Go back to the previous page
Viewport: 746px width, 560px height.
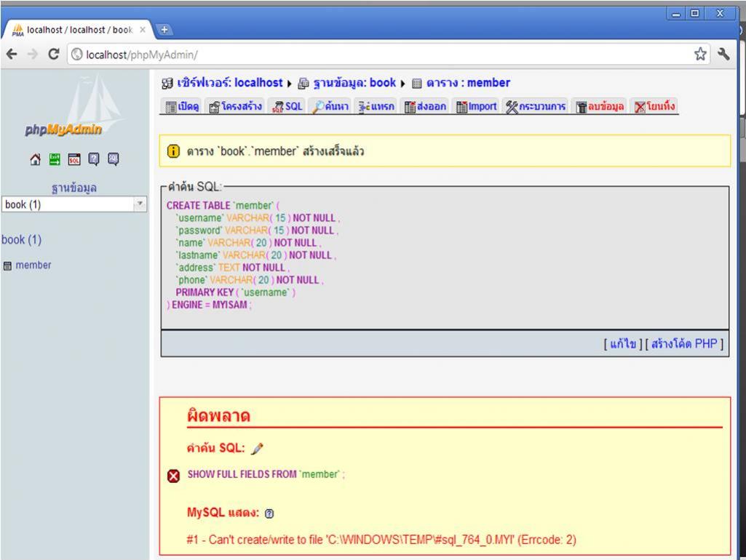click(12, 55)
